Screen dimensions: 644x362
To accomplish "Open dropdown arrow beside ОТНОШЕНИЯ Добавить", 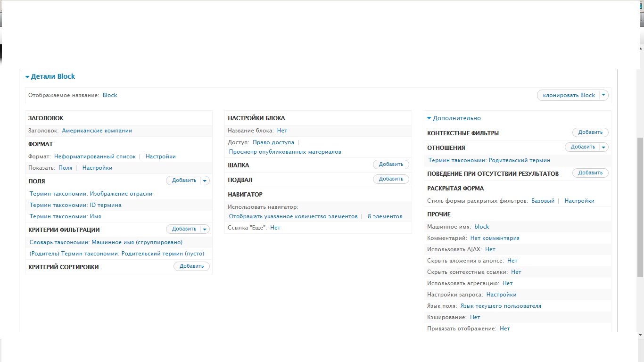I will click(603, 147).
